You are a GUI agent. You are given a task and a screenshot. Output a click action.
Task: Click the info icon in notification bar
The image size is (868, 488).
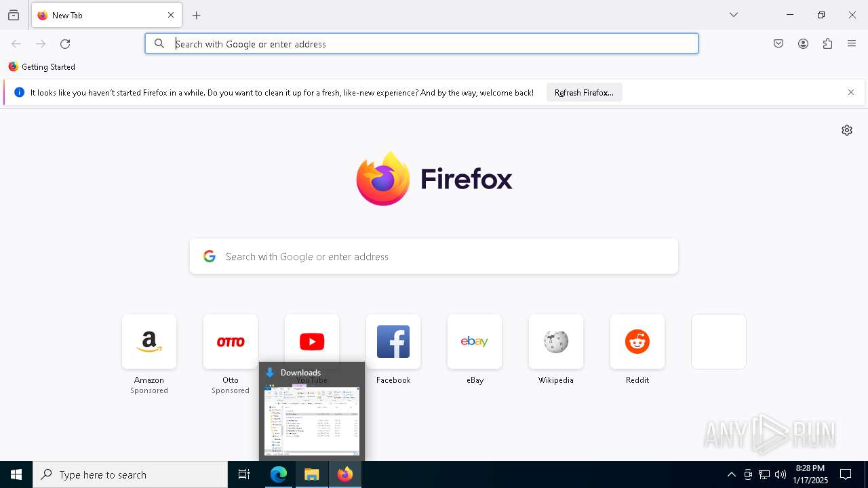point(19,92)
